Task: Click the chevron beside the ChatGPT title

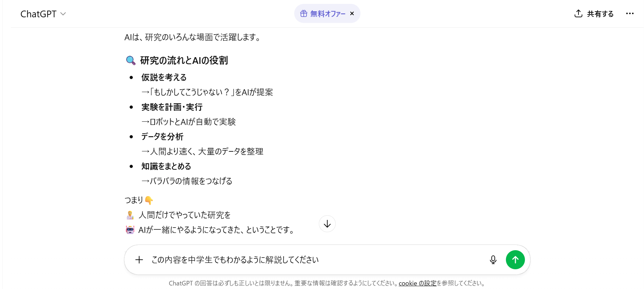Action: click(63, 14)
